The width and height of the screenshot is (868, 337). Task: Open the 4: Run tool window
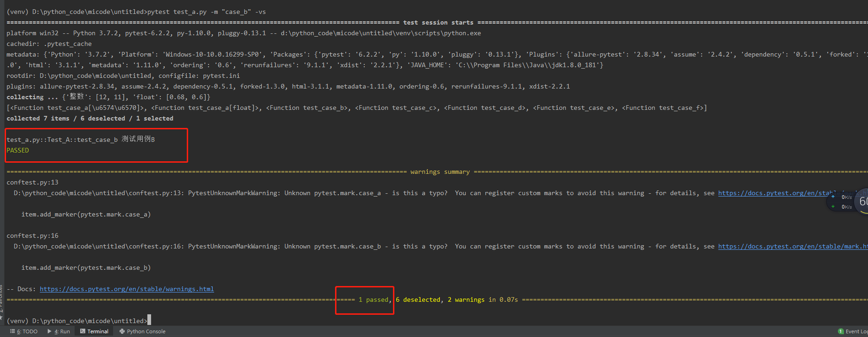[x=59, y=331]
